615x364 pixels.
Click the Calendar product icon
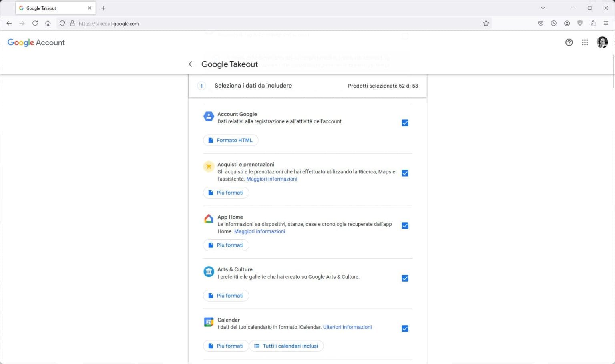pyautogui.click(x=209, y=322)
